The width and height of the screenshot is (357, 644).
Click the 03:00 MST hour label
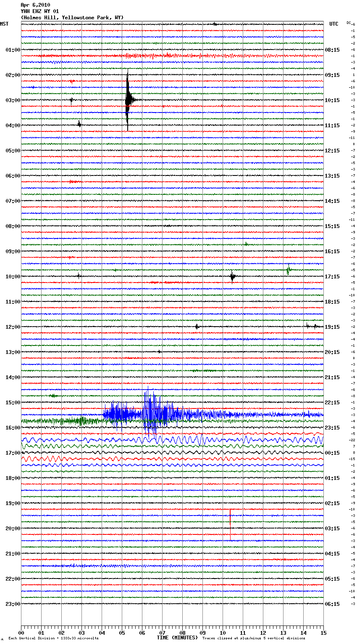tap(13, 100)
